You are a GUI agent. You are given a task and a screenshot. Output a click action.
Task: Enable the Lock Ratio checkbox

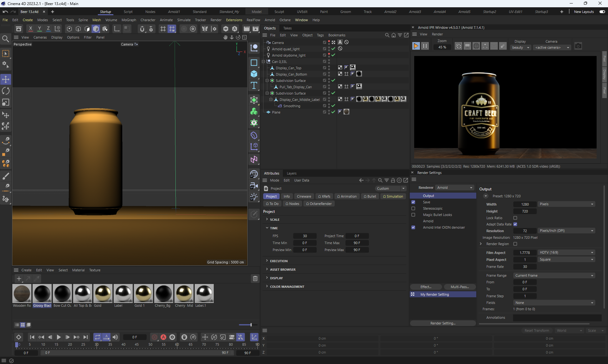pyautogui.click(x=515, y=218)
